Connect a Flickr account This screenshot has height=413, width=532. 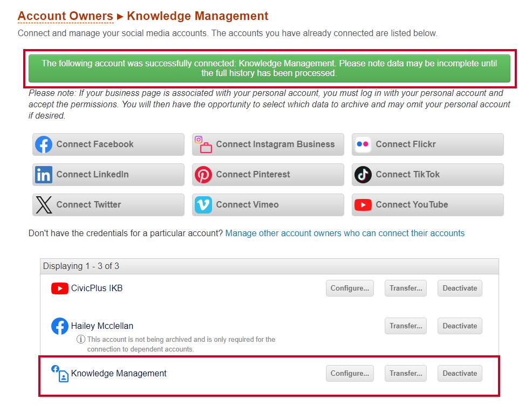(427, 144)
